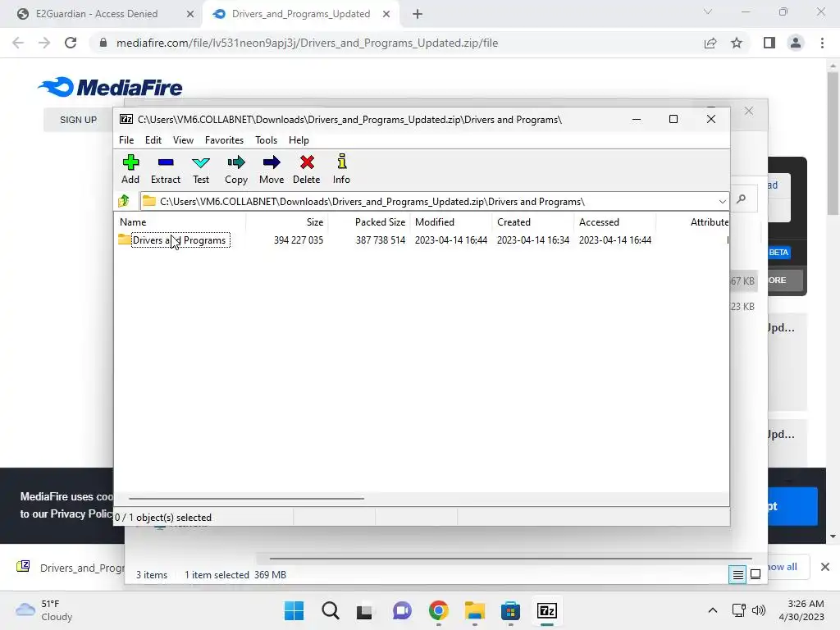The width and height of the screenshot is (840, 630).
Task: Bookmark this page with the star icon
Action: coord(737,43)
